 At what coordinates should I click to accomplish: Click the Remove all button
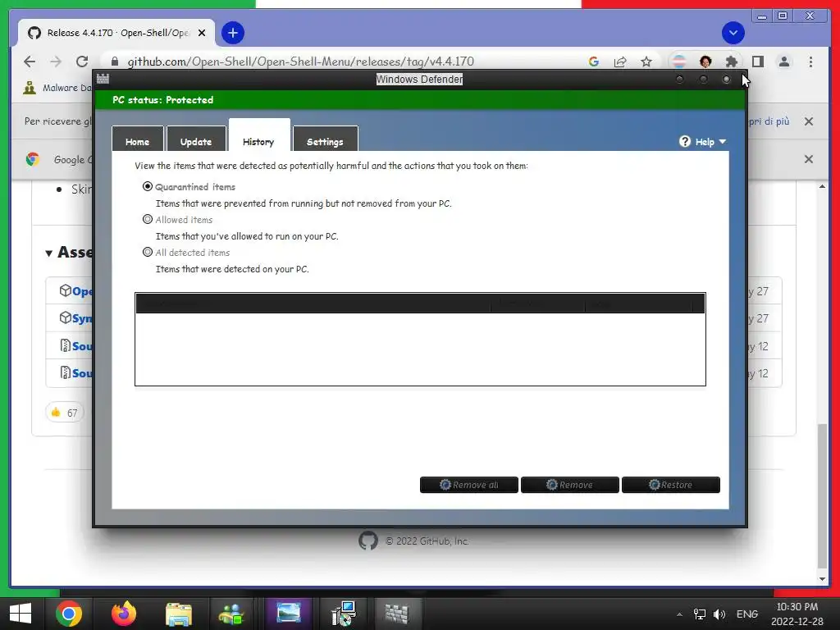coord(468,485)
